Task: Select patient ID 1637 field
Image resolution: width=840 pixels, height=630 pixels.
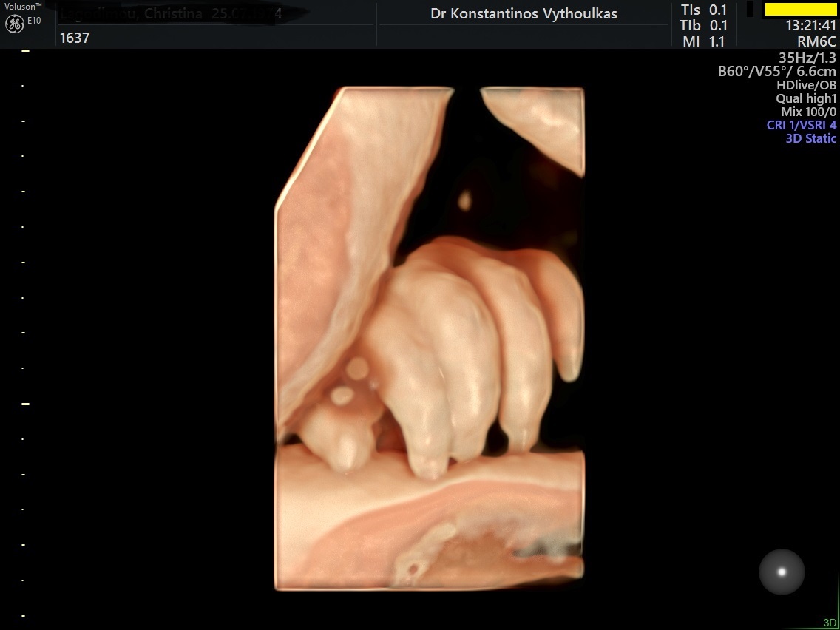Action: tap(75, 38)
